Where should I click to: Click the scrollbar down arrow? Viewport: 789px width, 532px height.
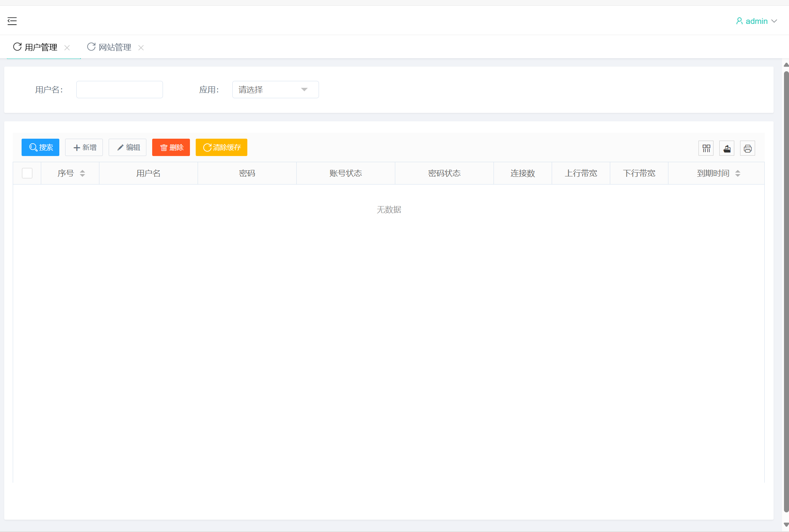pyautogui.click(x=786, y=525)
